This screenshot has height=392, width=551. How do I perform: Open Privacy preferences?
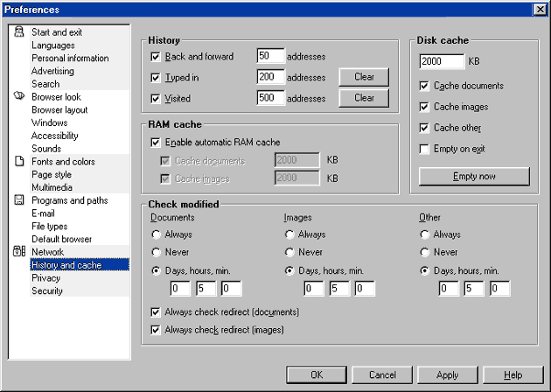[46, 278]
